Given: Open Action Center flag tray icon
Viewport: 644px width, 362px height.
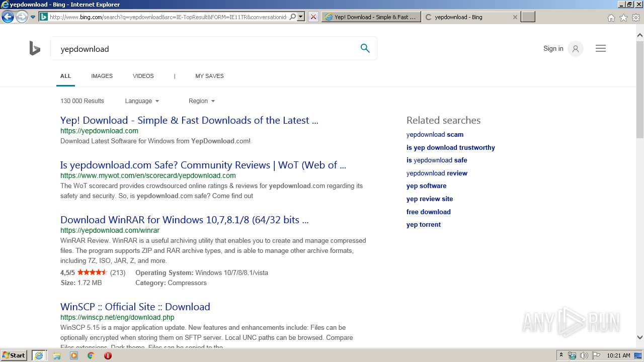Looking at the screenshot, I should coord(596,355).
